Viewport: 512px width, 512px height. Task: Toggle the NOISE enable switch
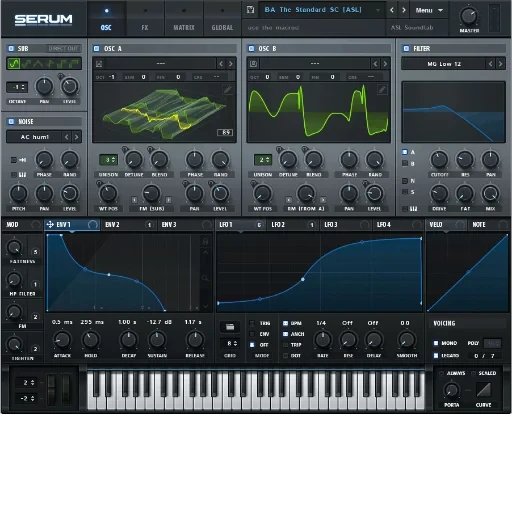(11, 122)
